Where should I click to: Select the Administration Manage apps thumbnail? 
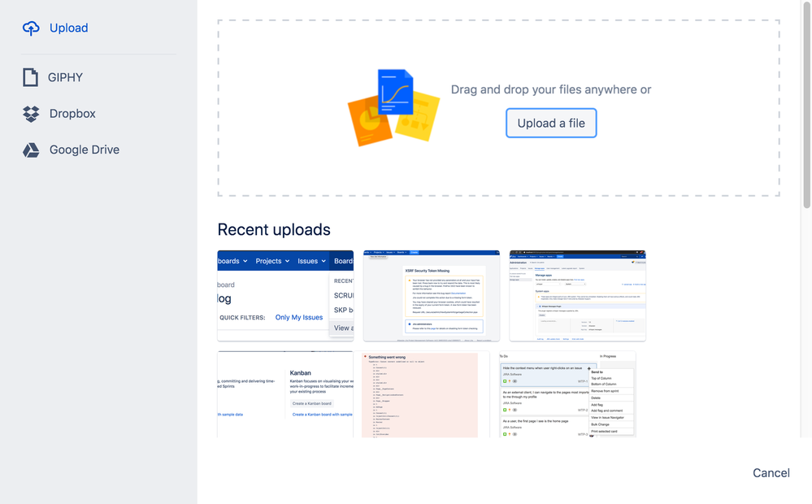click(x=577, y=296)
